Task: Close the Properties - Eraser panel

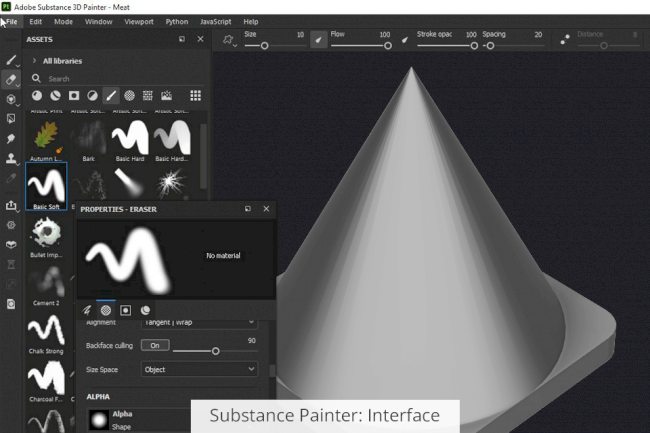Action: [x=266, y=209]
